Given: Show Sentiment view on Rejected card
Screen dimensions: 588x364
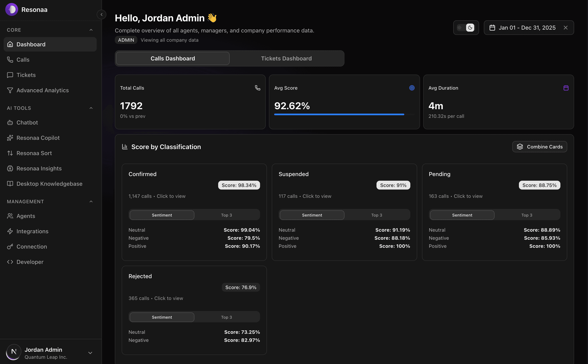Looking at the screenshot, I should [162, 317].
